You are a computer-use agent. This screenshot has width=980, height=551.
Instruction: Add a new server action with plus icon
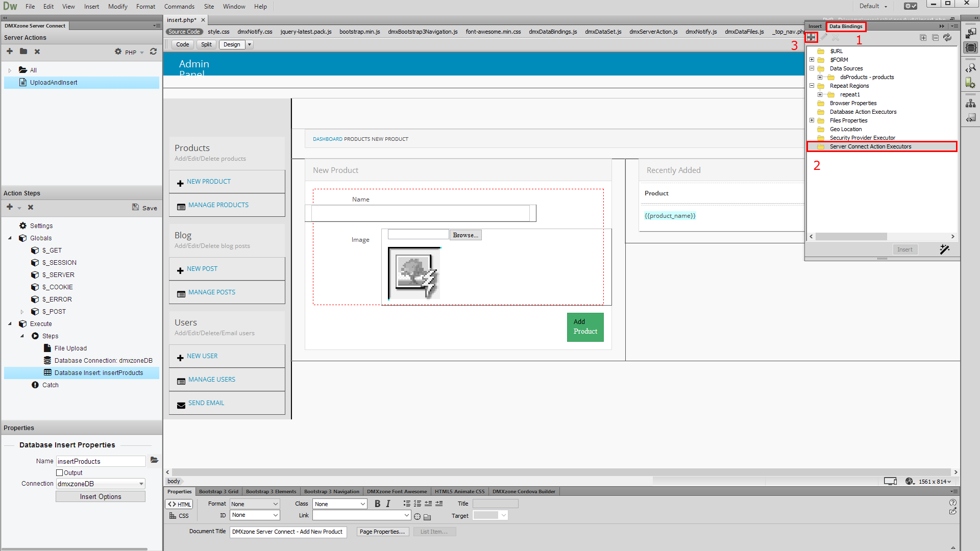pyautogui.click(x=10, y=52)
